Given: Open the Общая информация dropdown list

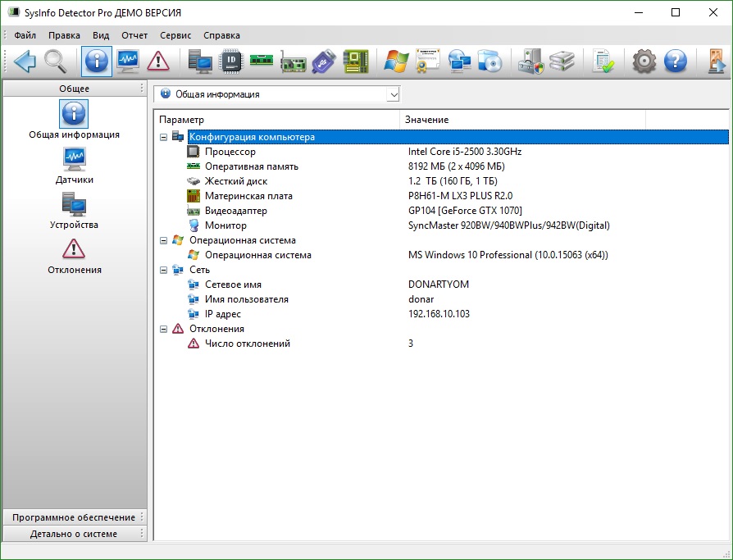Looking at the screenshot, I should click(x=394, y=94).
